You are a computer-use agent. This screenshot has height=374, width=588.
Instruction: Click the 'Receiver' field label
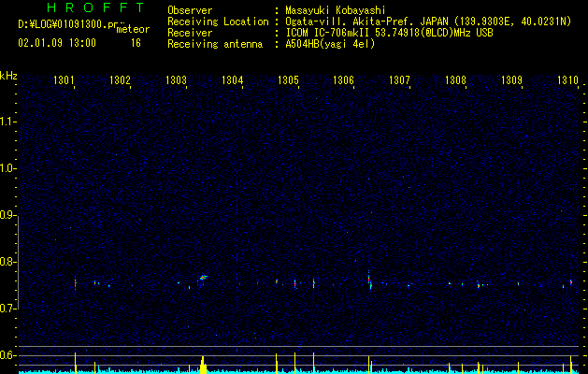(x=190, y=33)
